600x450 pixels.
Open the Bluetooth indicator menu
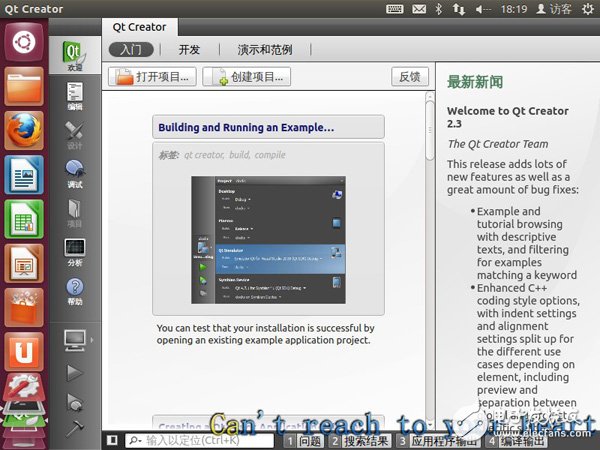click(439, 9)
